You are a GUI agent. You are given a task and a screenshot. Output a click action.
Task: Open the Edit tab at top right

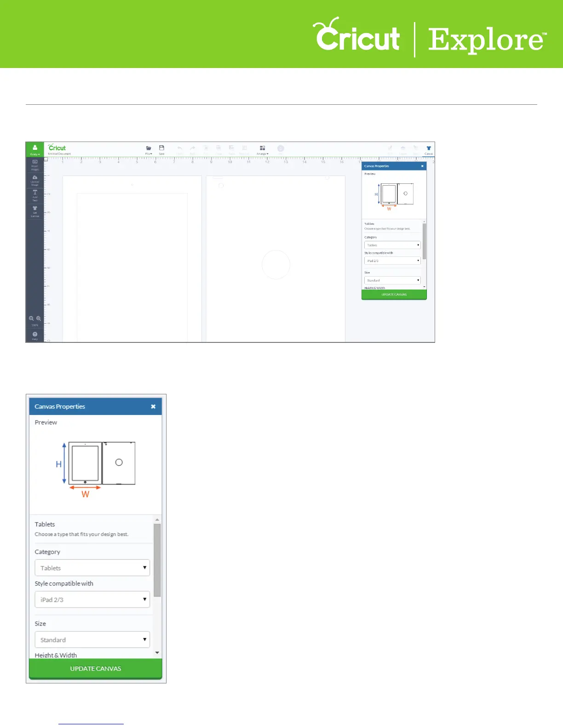[x=390, y=150]
